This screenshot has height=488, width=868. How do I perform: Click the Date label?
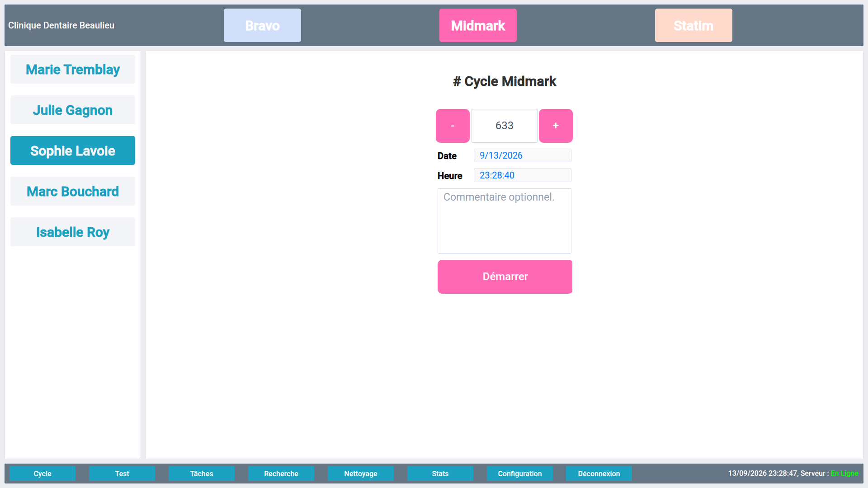[x=447, y=156]
